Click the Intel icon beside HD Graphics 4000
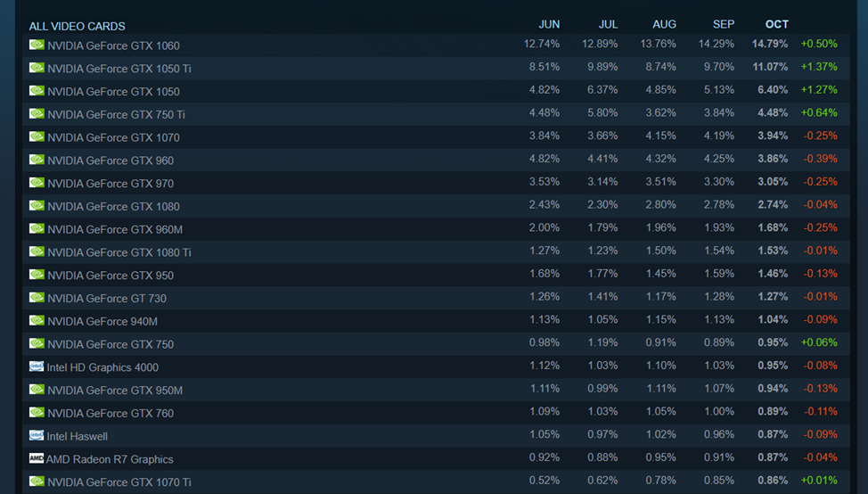This screenshot has width=868, height=494. (37, 366)
